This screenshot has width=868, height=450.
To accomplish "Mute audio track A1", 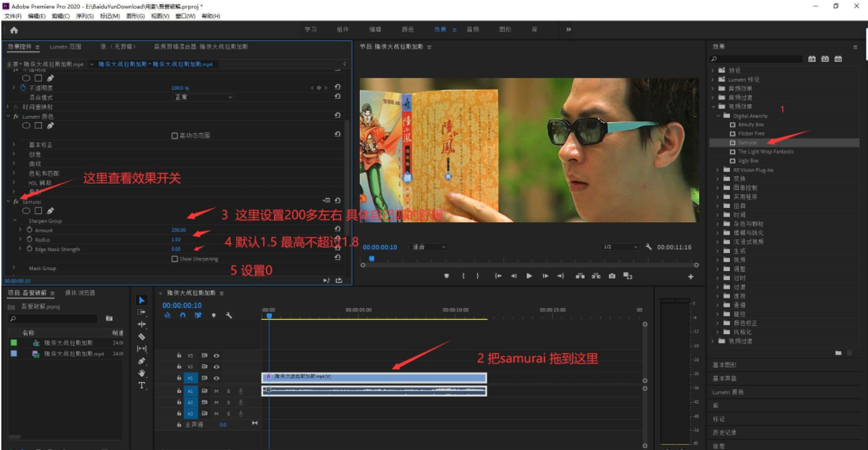I will (216, 392).
